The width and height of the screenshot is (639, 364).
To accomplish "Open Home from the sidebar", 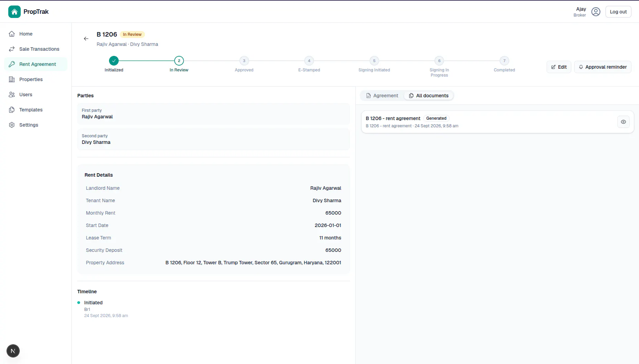I will [36, 34].
